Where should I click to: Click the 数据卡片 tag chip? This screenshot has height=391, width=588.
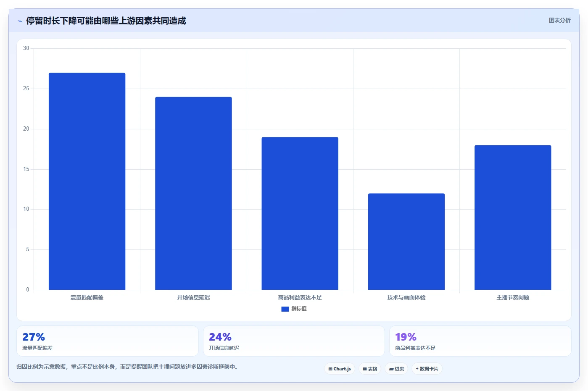pyautogui.click(x=427, y=369)
